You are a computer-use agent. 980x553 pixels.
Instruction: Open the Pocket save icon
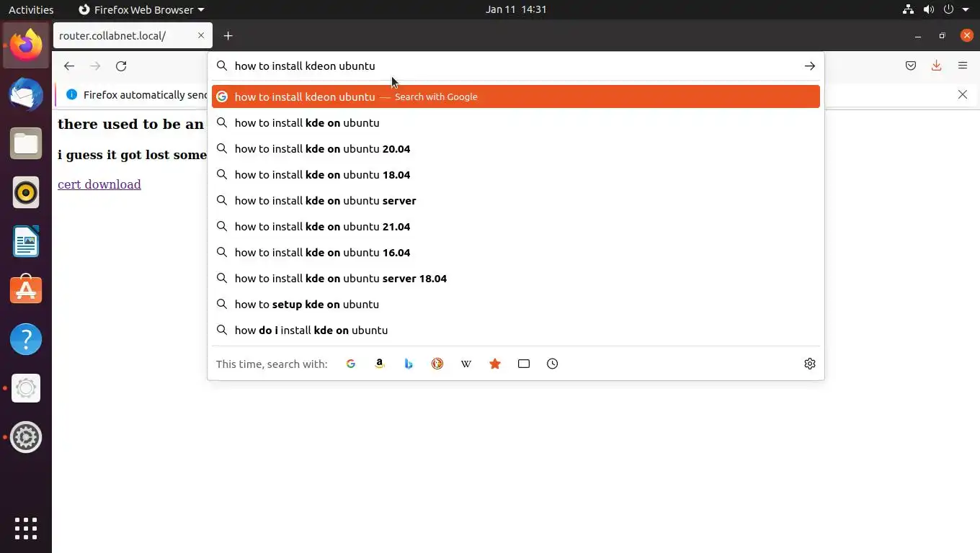[x=911, y=66]
